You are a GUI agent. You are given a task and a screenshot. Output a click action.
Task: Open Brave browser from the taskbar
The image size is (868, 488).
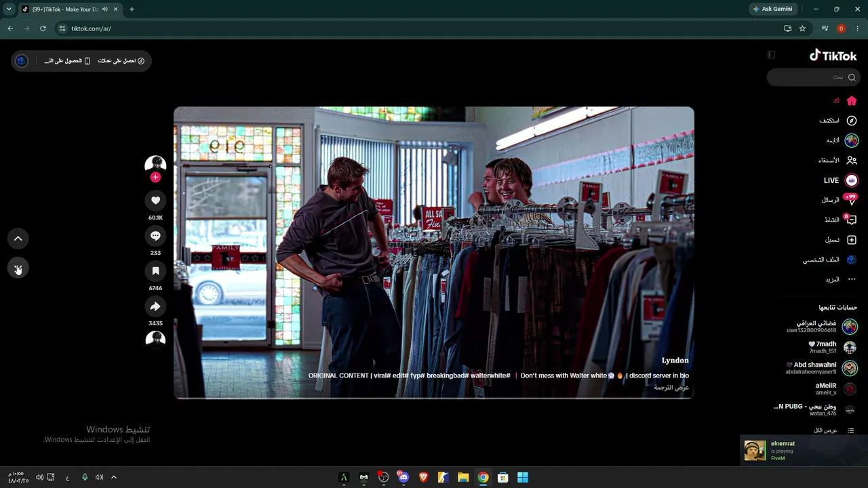423,477
